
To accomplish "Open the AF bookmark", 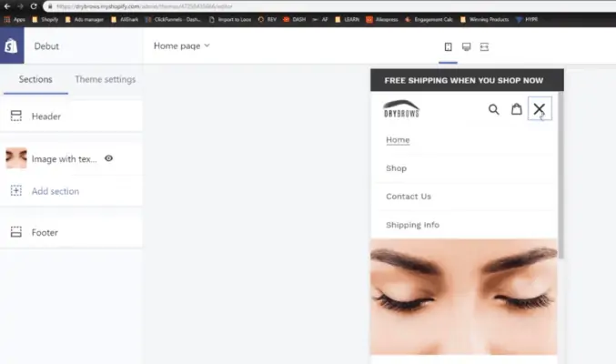I will [x=320, y=19].
